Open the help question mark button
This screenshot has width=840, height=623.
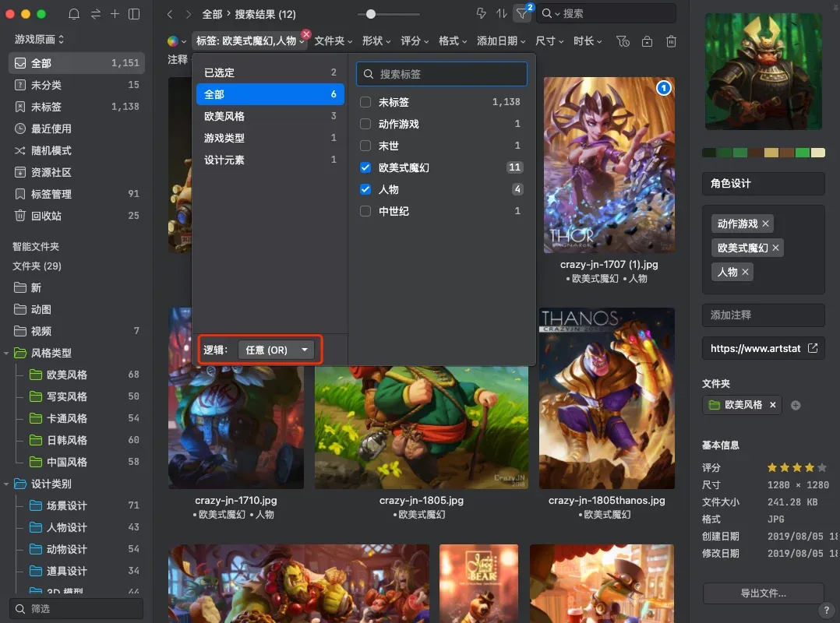(x=826, y=610)
